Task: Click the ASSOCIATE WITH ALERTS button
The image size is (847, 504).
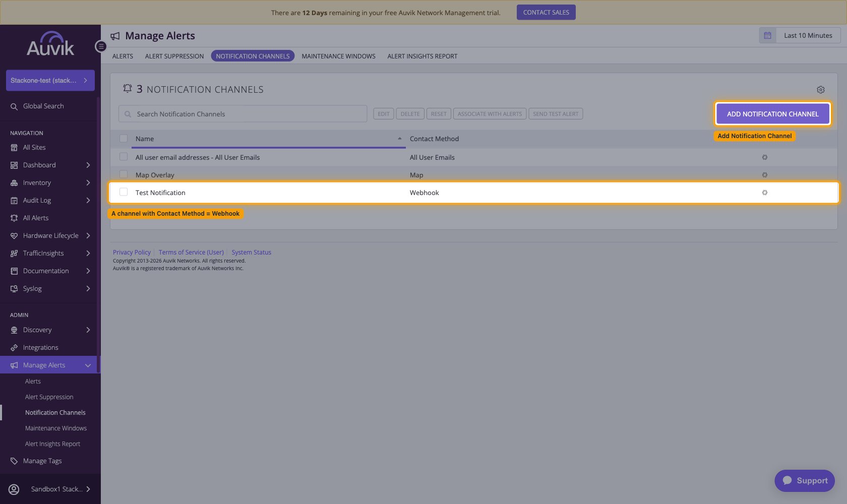Action: 490,114
